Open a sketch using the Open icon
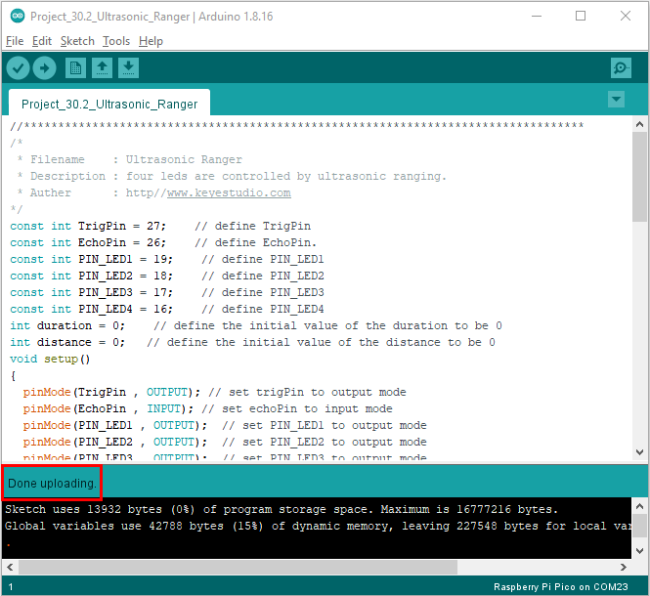 pyautogui.click(x=102, y=68)
